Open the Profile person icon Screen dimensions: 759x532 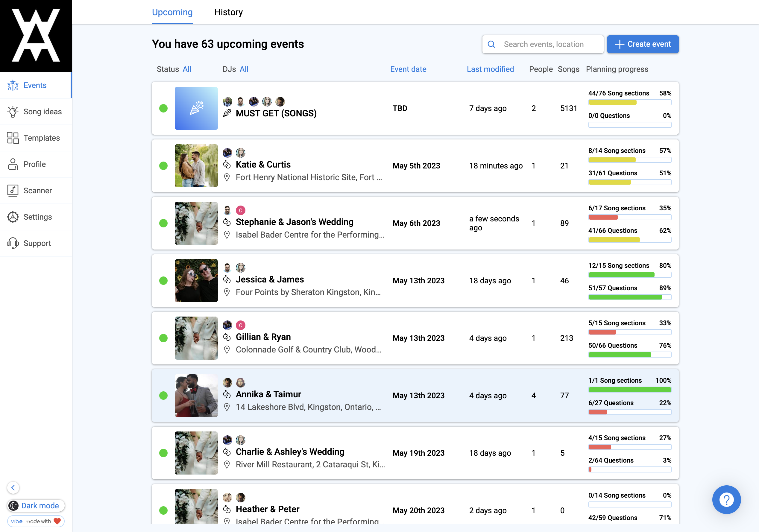point(13,164)
